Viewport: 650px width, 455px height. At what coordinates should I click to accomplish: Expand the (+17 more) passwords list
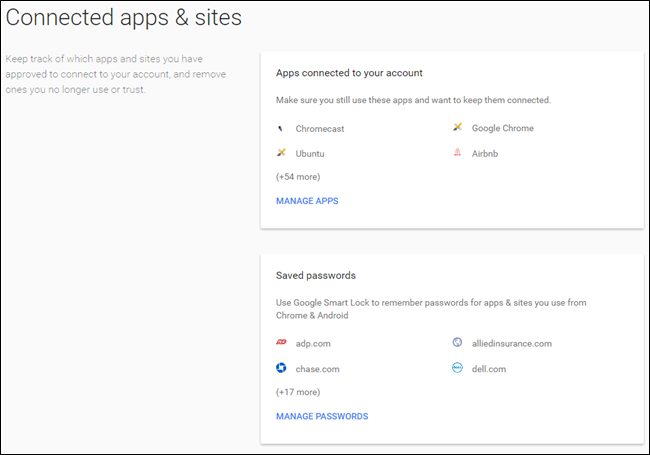click(298, 392)
